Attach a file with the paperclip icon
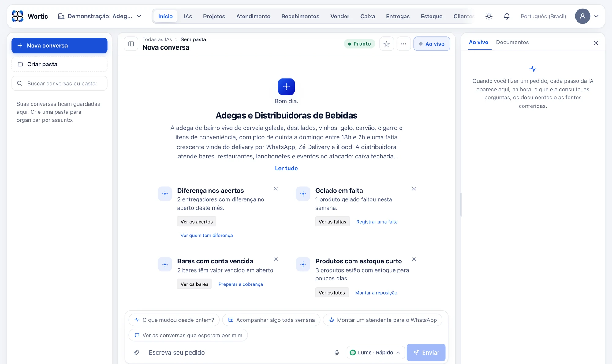Viewport: 612px width, 364px height. [136, 352]
